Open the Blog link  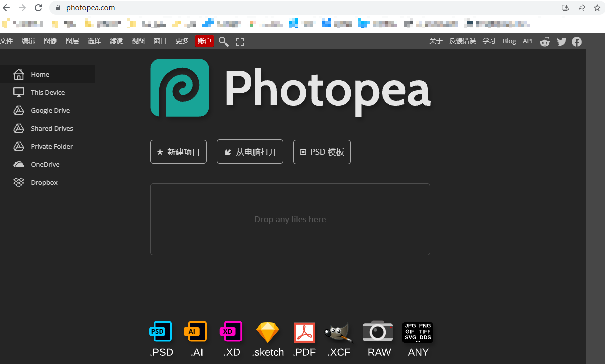tap(509, 41)
